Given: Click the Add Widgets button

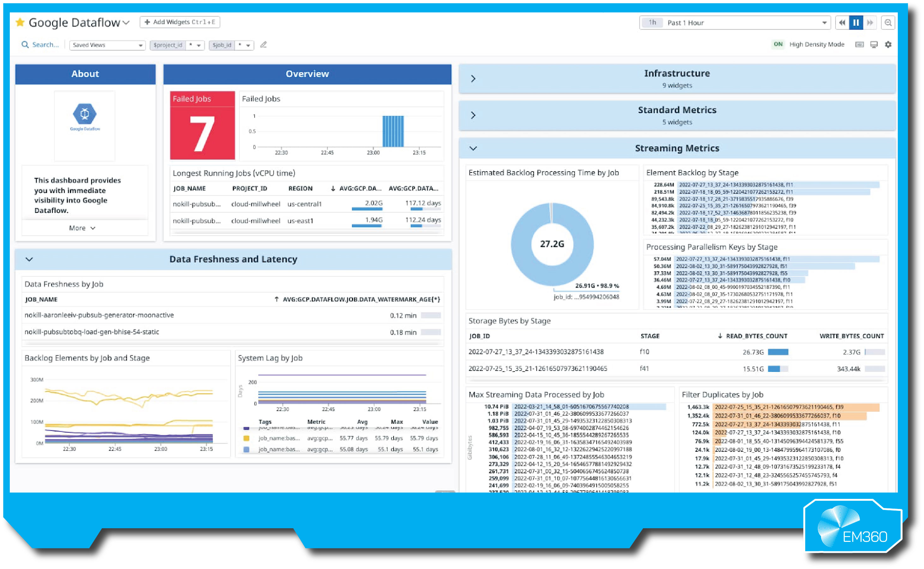Looking at the screenshot, I should tap(179, 22).
